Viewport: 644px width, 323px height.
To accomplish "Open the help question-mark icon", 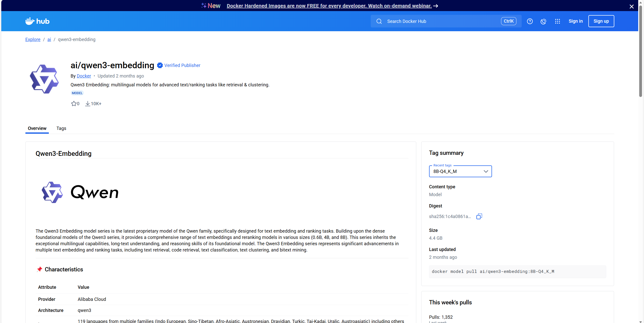I will point(530,21).
